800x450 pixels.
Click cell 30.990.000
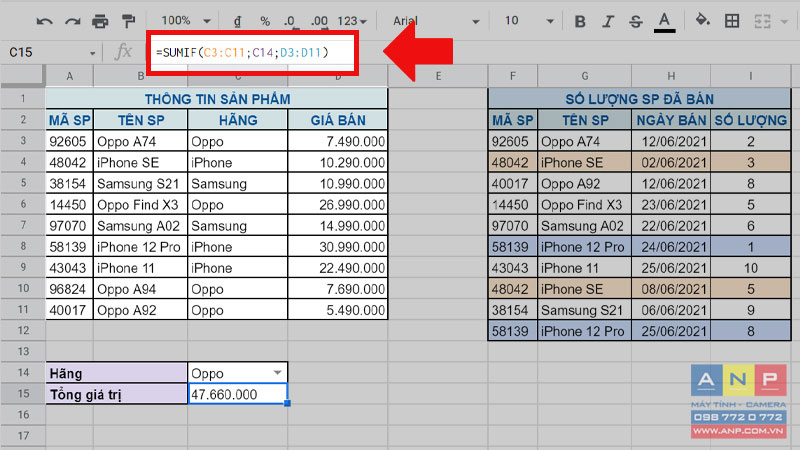(x=338, y=247)
